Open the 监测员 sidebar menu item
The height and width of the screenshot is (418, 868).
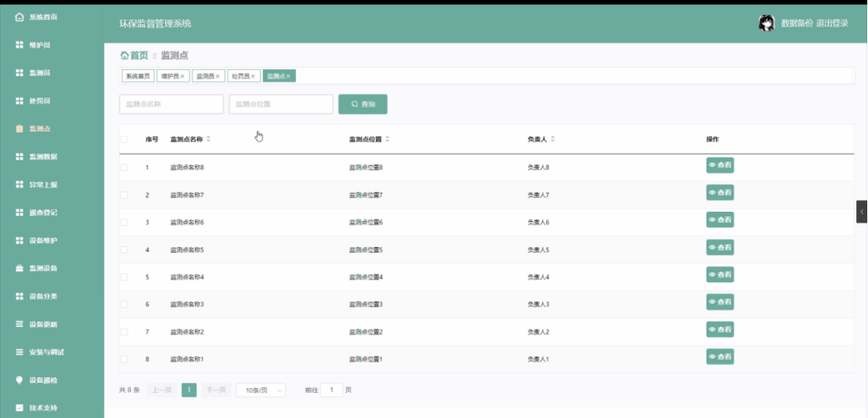(x=33, y=73)
